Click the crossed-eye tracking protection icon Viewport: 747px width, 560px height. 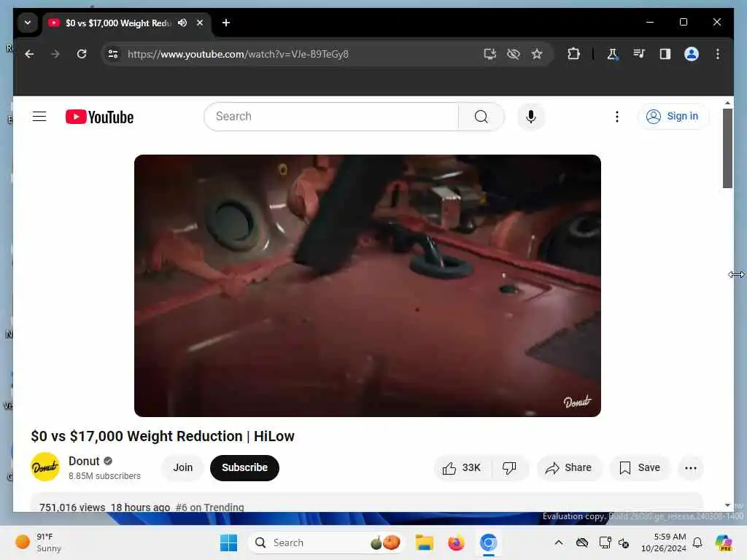[514, 54]
